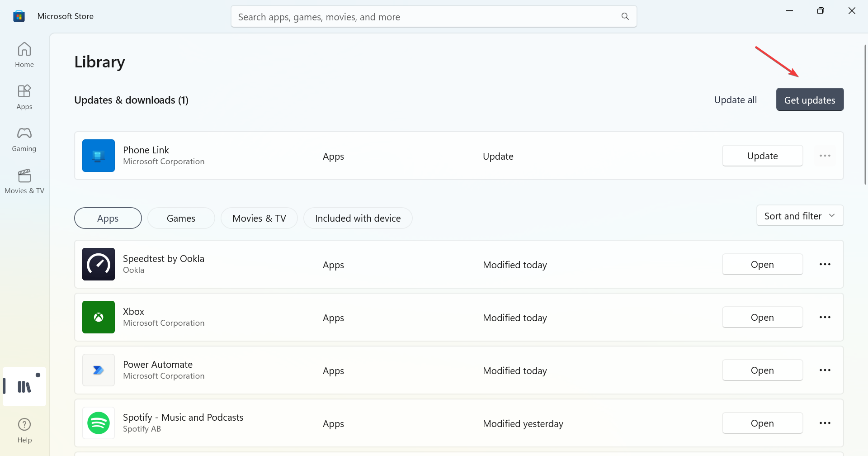Click the Speedtest by Ookla name

click(164, 258)
